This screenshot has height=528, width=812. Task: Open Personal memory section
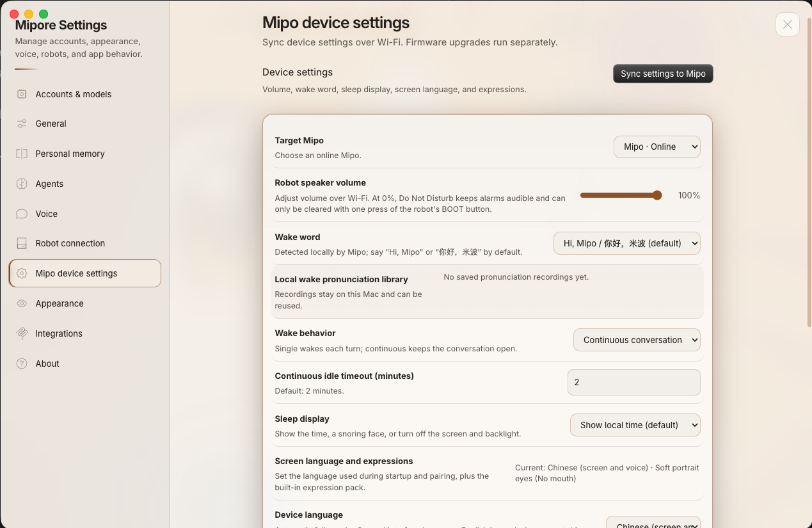pyautogui.click(x=84, y=154)
